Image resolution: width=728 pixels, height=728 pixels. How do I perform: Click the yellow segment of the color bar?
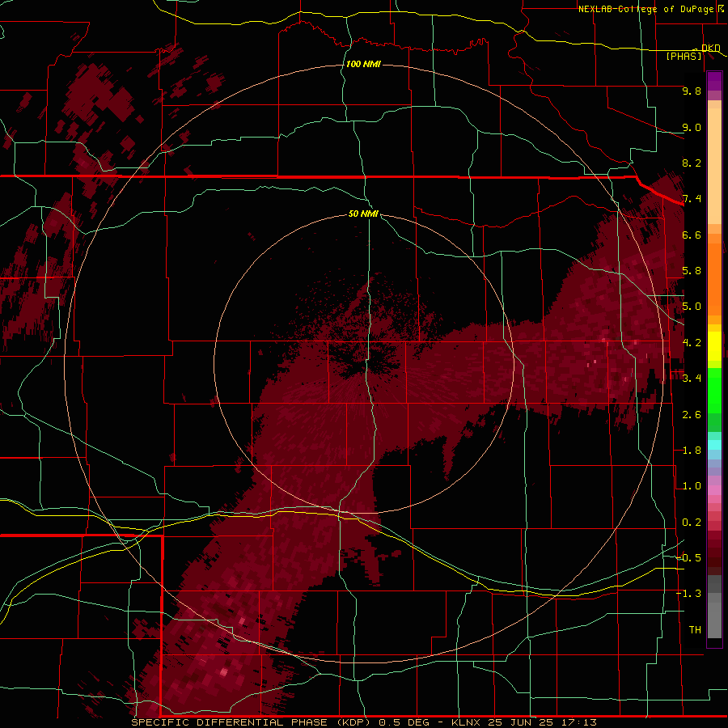coord(714,346)
